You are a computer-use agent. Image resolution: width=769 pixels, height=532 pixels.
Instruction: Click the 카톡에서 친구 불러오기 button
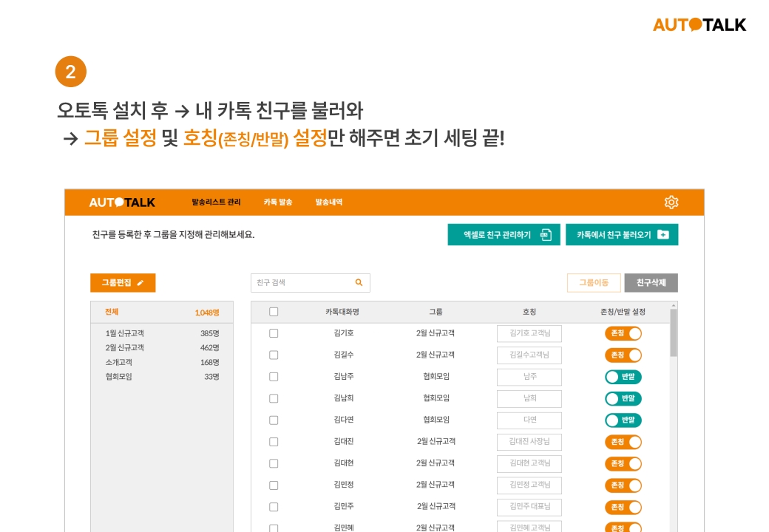tap(622, 235)
